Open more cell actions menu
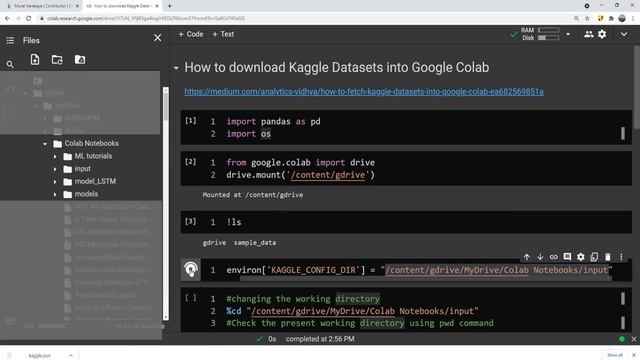The image size is (640, 360). [x=621, y=257]
